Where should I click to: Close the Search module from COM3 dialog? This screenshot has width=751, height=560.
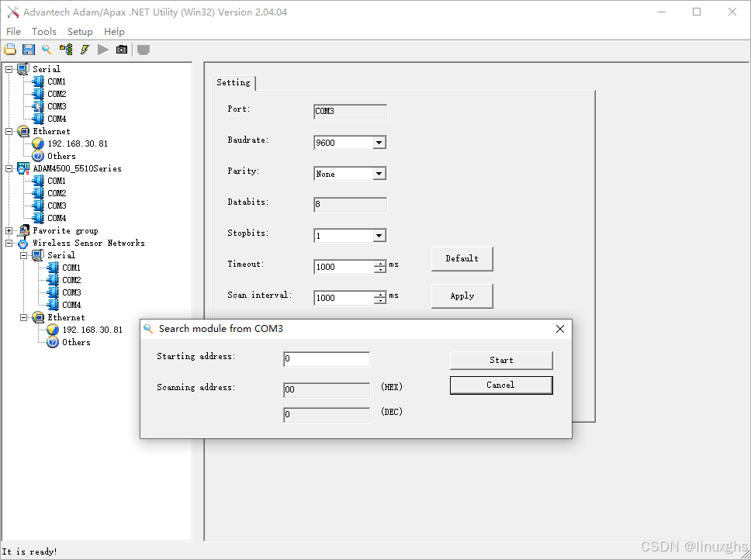click(560, 329)
